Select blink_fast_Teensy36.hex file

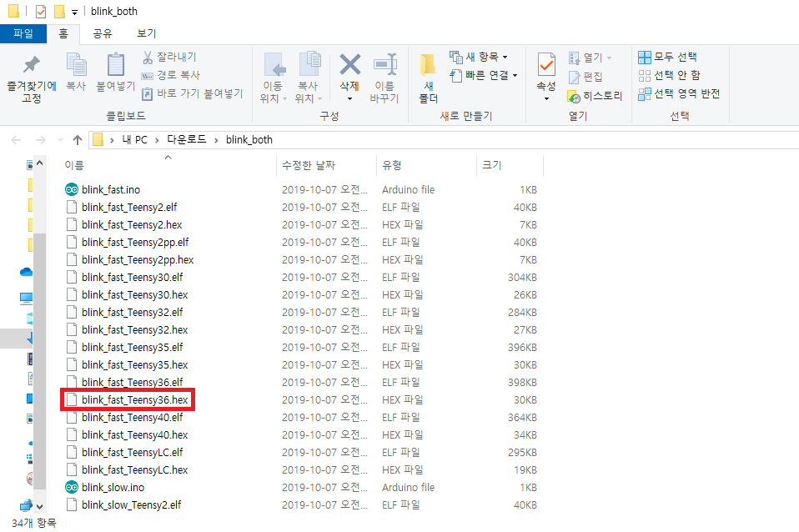click(x=134, y=400)
